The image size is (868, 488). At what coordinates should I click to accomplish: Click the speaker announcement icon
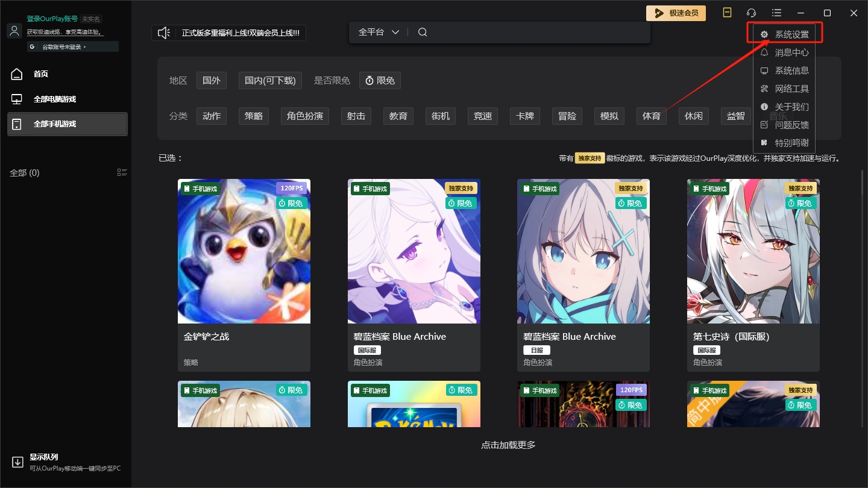tap(164, 33)
